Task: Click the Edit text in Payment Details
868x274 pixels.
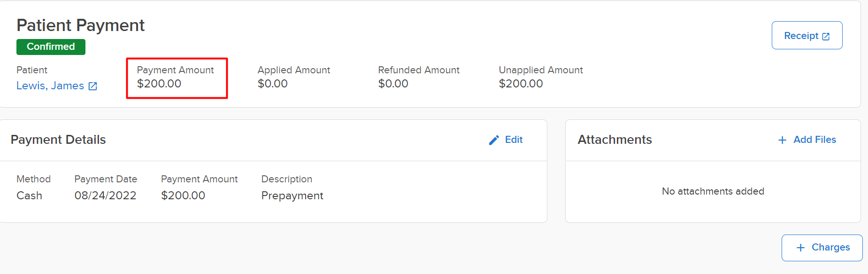Action: tap(514, 140)
